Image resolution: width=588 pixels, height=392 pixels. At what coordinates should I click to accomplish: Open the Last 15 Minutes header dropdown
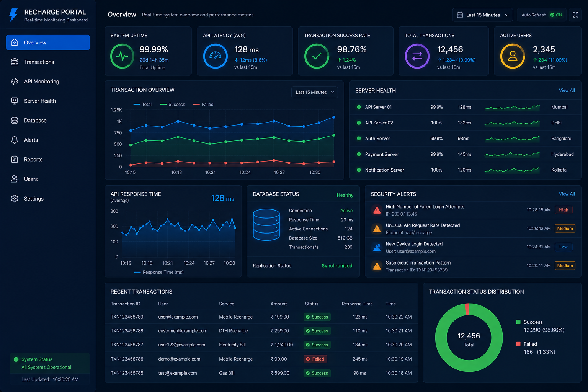[x=482, y=15]
